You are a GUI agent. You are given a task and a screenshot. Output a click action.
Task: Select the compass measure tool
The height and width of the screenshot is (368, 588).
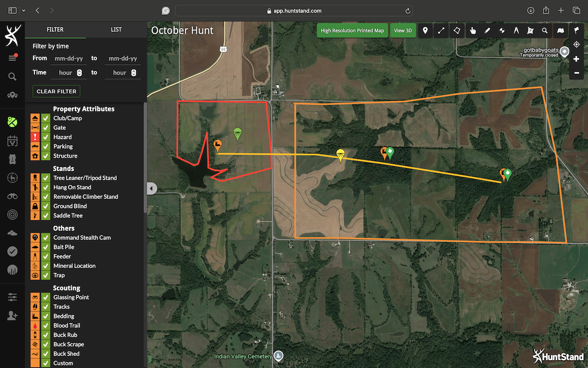pyautogui.click(x=516, y=30)
